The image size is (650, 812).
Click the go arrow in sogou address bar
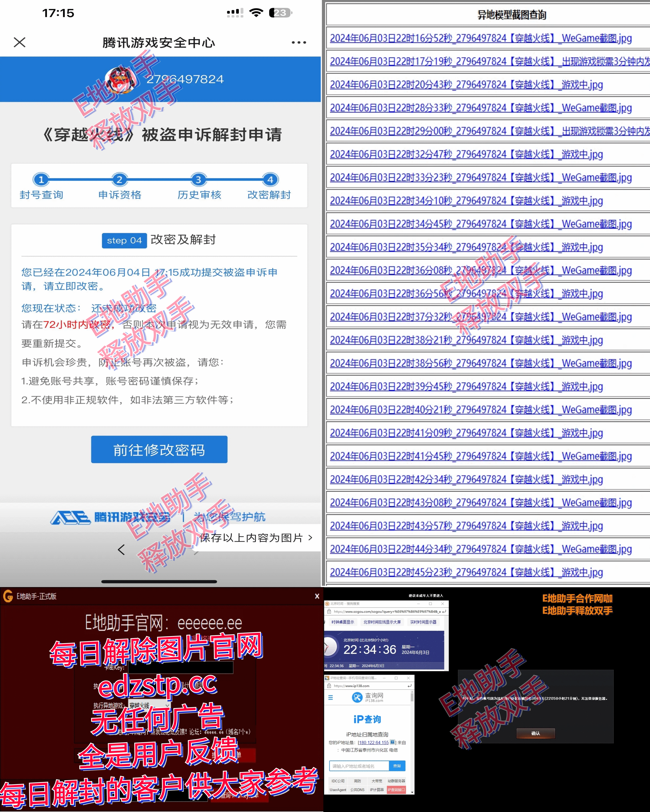(x=444, y=612)
